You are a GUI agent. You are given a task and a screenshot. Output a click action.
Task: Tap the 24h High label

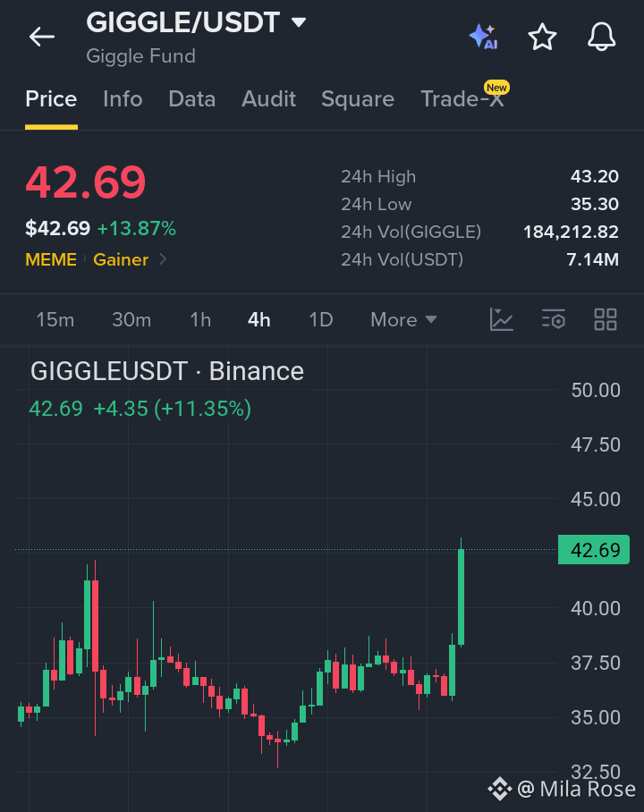tap(378, 176)
